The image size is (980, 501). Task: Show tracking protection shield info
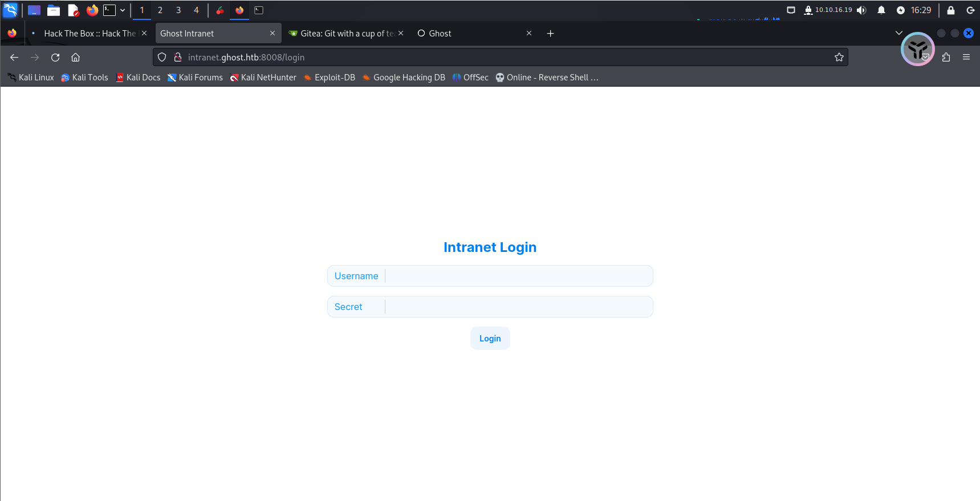click(x=162, y=58)
